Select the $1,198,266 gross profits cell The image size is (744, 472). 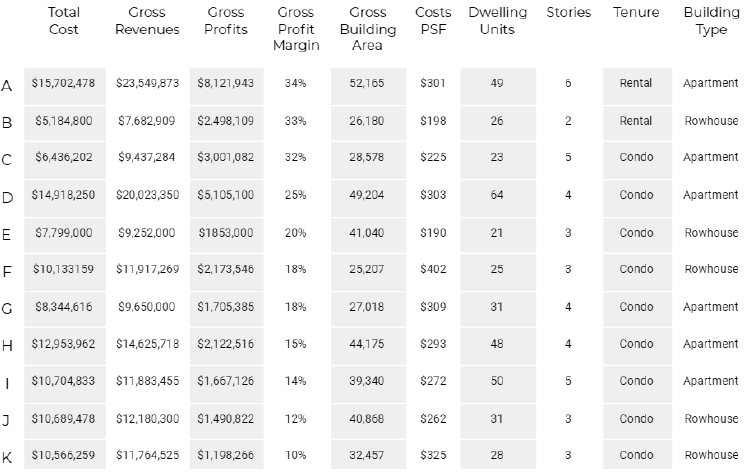[x=226, y=455]
